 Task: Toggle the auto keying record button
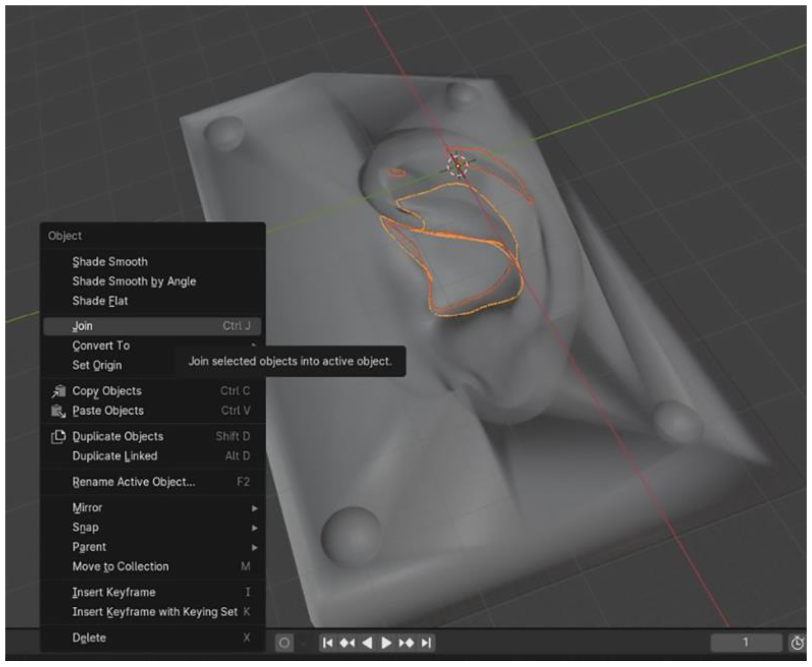pos(284,643)
